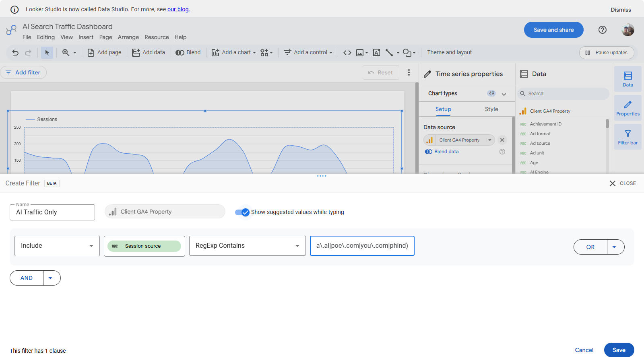The height and width of the screenshot is (362, 644).
Task: Click Add page in toolbar
Action: click(x=104, y=52)
